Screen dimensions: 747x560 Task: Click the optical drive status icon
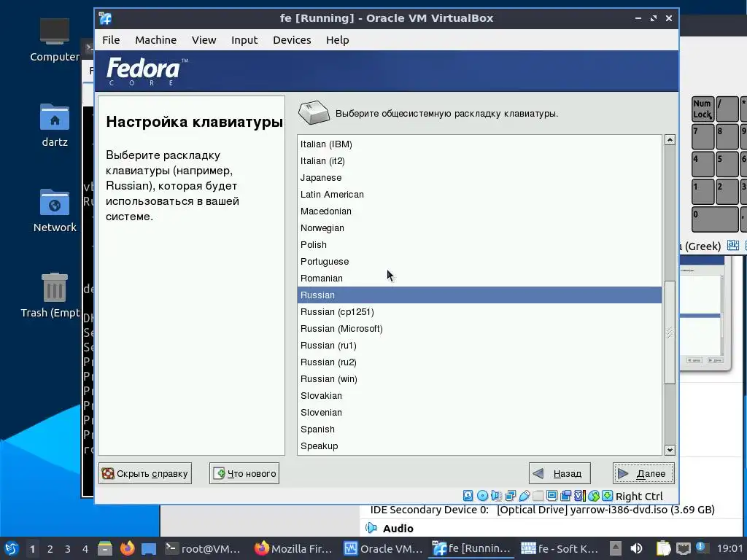[482, 496]
